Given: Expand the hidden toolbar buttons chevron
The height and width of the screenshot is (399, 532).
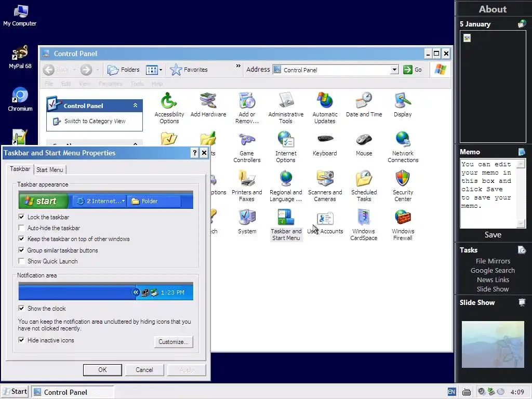Looking at the screenshot, I should point(238,66).
